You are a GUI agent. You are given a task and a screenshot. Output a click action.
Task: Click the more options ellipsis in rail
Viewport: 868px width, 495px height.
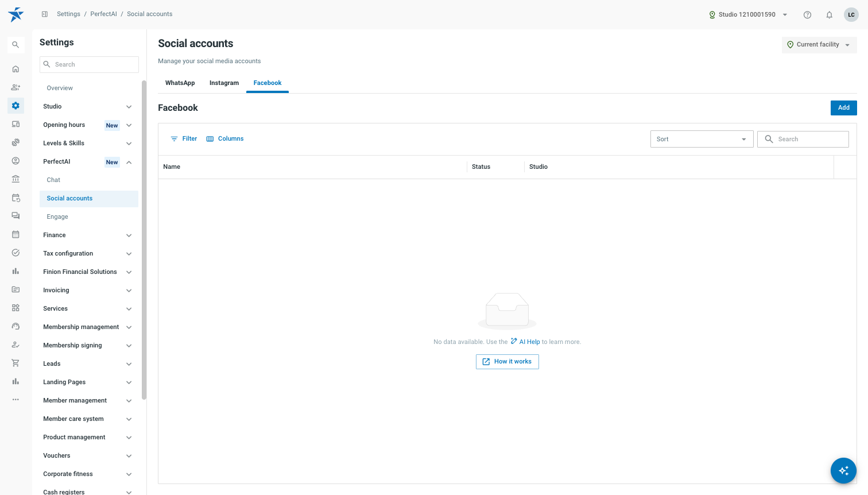pyautogui.click(x=15, y=400)
